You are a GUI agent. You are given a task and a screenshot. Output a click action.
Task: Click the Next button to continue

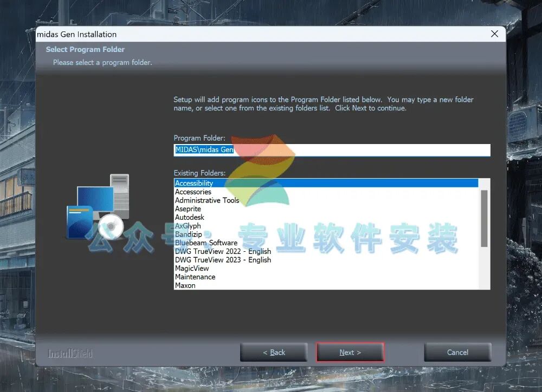[x=350, y=352]
